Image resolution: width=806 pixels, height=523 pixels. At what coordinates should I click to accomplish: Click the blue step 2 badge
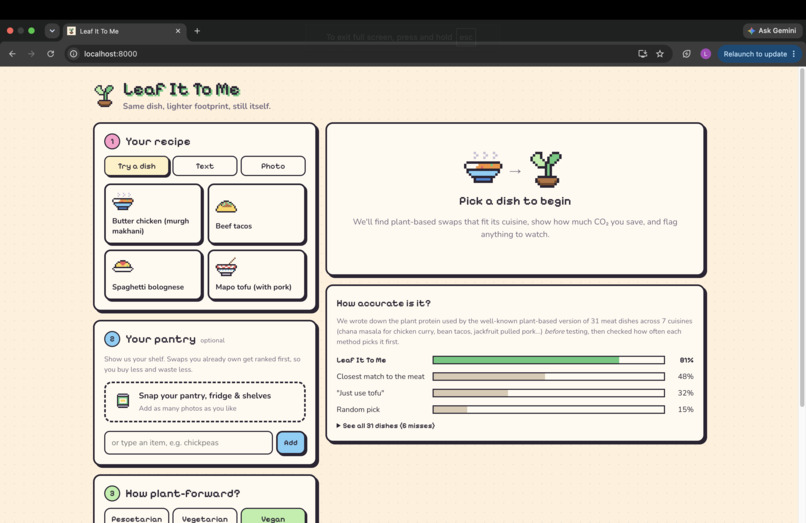[x=112, y=339]
